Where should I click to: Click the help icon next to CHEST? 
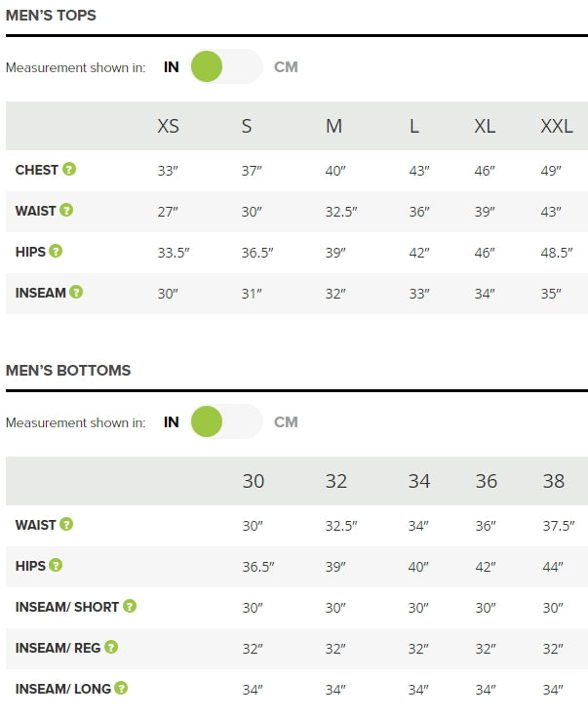pyautogui.click(x=69, y=169)
